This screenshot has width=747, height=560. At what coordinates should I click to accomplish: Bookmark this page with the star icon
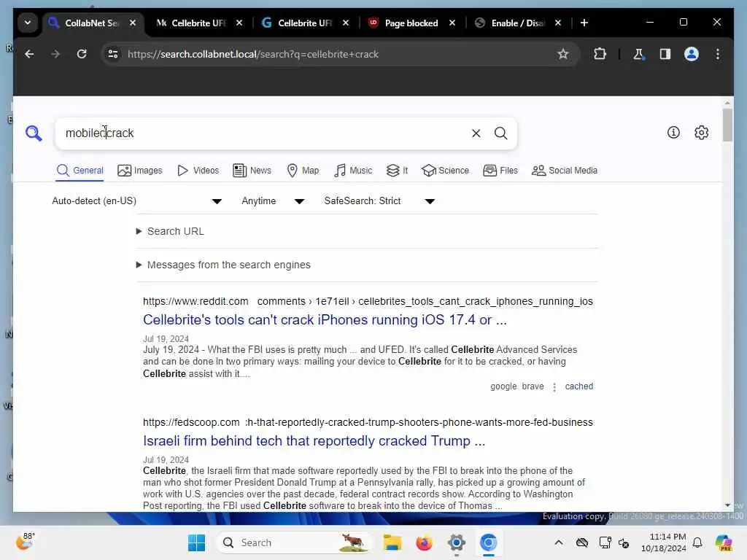click(563, 54)
